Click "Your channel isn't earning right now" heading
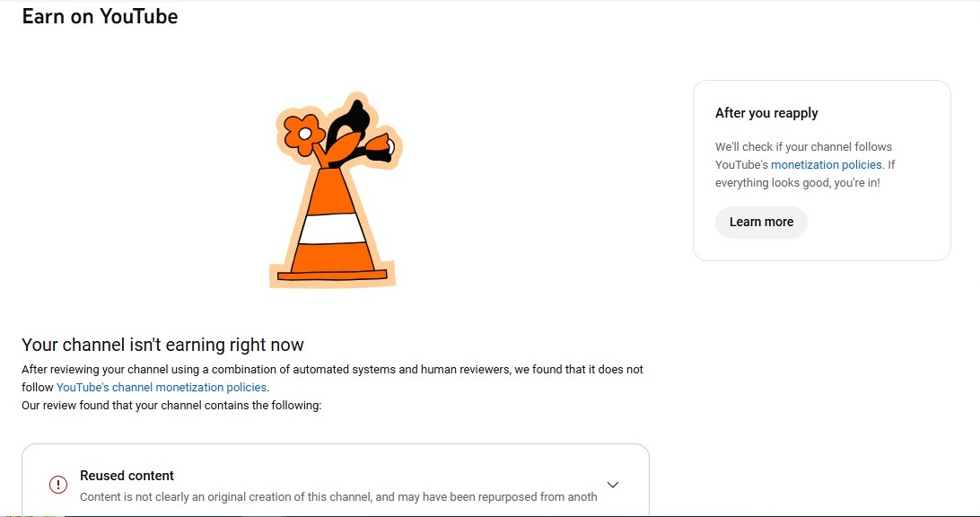980x517 pixels. point(162,345)
